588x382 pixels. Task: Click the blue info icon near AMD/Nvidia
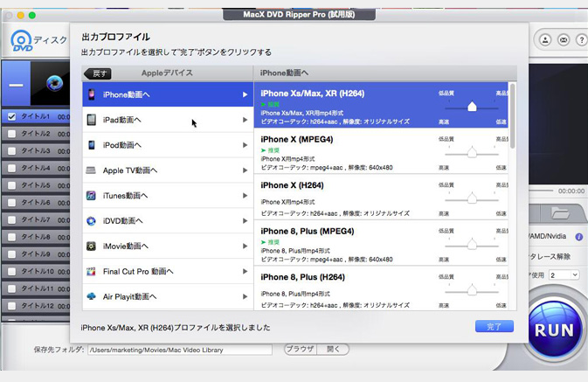coord(579,237)
